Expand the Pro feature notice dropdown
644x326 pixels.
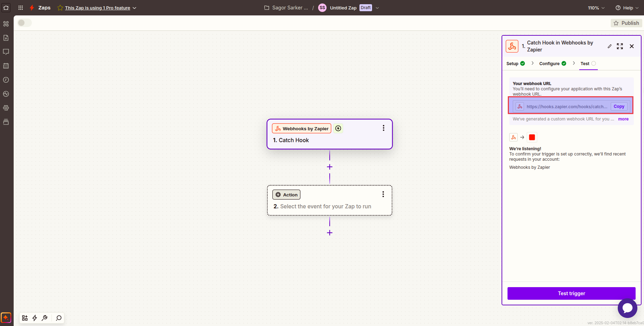pos(134,8)
